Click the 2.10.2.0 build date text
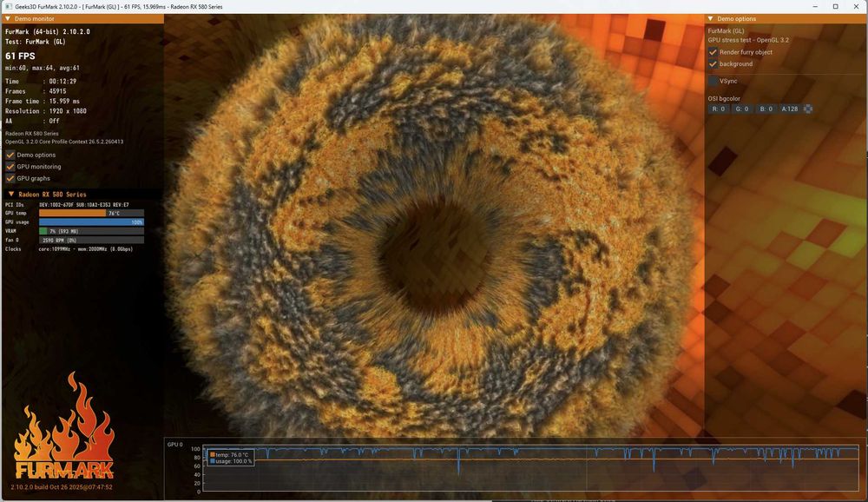The height and width of the screenshot is (502, 868). [x=62, y=487]
